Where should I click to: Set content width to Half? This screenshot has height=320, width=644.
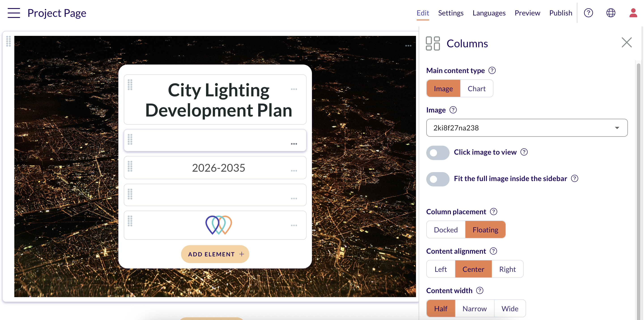[x=441, y=309]
